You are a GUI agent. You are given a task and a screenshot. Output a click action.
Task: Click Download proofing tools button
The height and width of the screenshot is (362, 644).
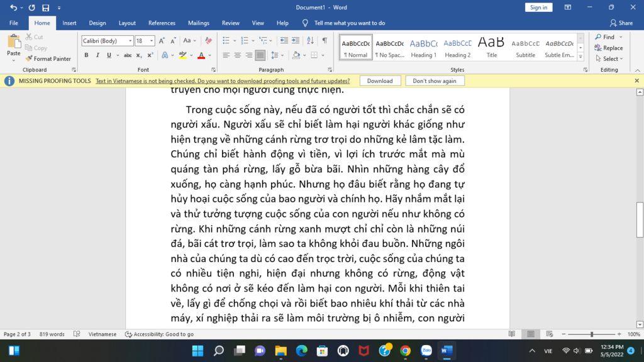(x=380, y=81)
